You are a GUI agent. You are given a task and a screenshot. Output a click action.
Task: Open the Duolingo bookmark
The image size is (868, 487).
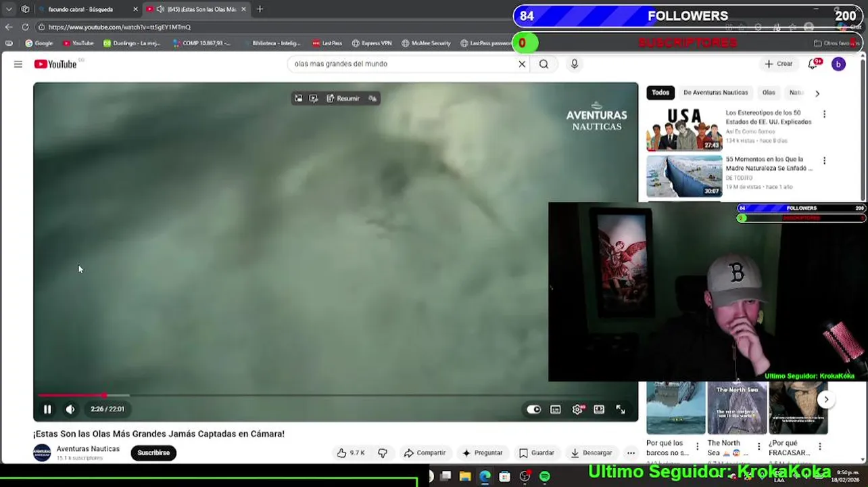point(132,43)
